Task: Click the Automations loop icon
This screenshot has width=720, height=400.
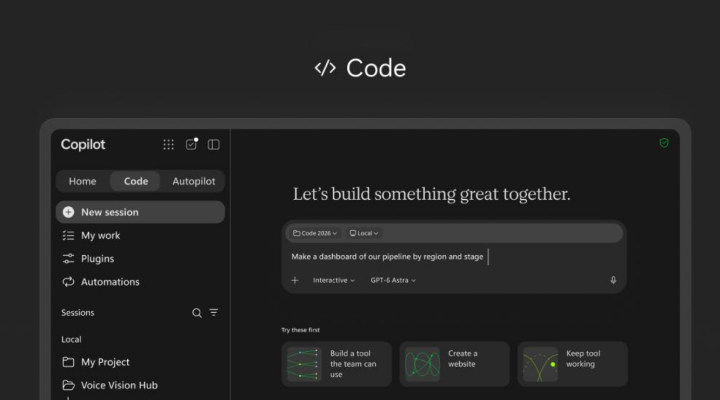Action: coord(68,282)
